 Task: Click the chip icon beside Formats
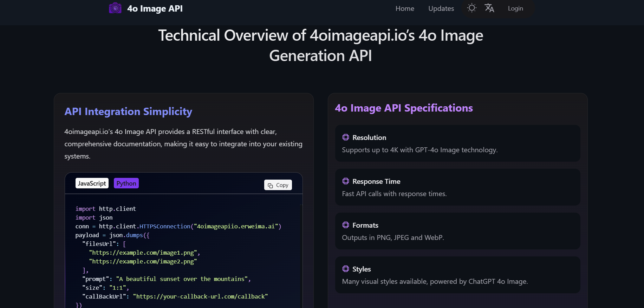click(x=346, y=225)
